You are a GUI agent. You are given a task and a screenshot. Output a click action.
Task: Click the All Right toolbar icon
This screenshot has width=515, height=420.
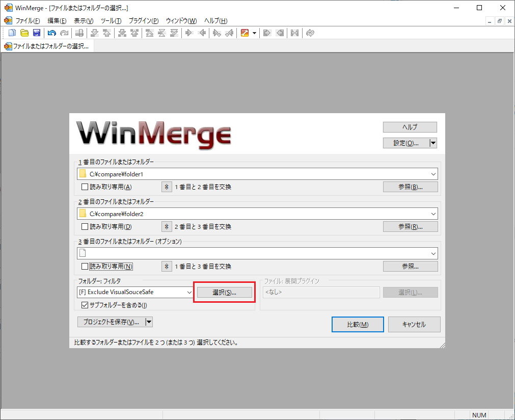point(267,33)
